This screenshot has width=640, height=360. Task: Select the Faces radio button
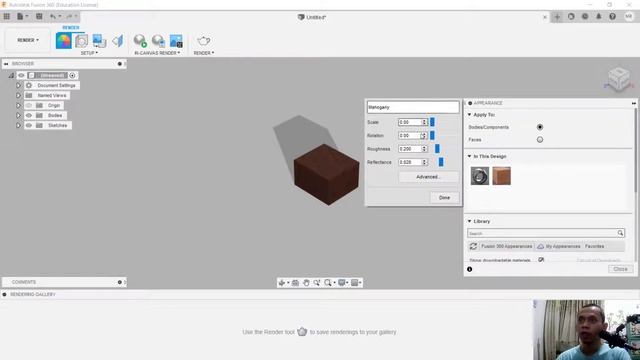click(x=540, y=140)
